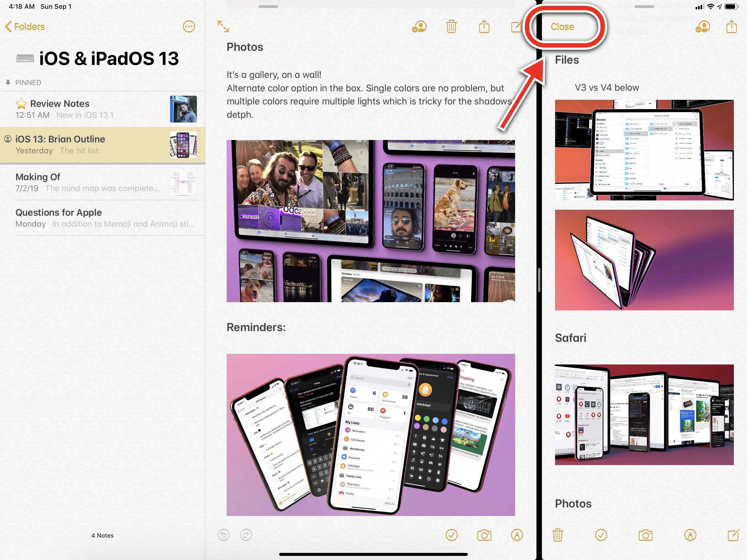Add a checklist in side note

tap(601, 535)
